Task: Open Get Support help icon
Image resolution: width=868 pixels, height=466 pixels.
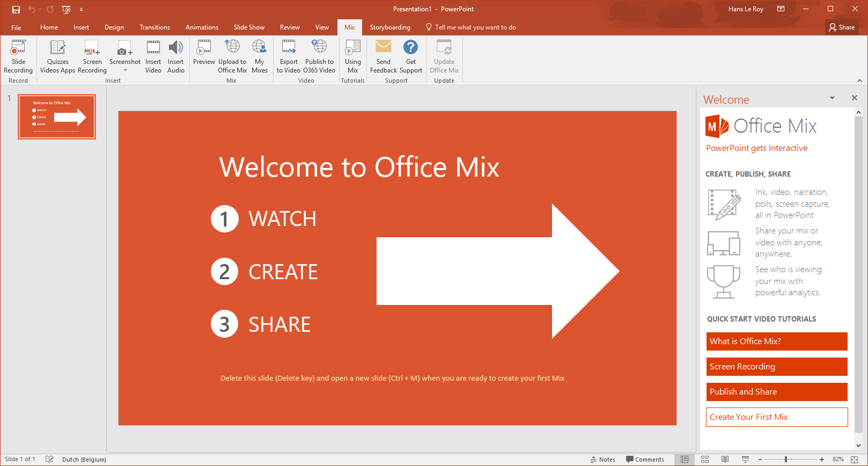Action: pyautogui.click(x=410, y=48)
